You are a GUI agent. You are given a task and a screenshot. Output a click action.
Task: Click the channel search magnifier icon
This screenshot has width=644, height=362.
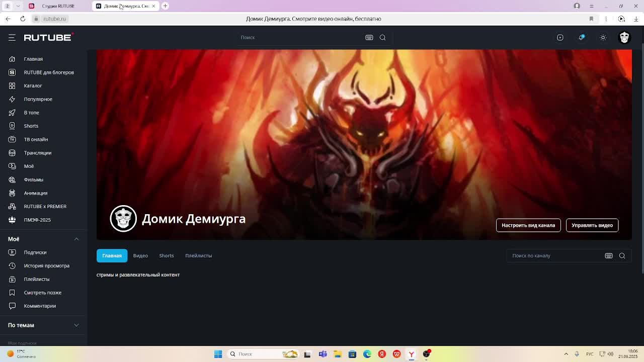pos(622,255)
